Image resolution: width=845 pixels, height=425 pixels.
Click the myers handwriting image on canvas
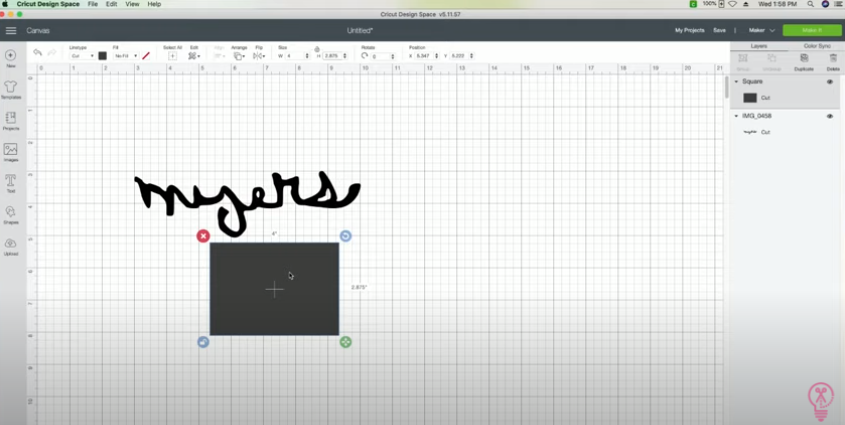(x=247, y=202)
